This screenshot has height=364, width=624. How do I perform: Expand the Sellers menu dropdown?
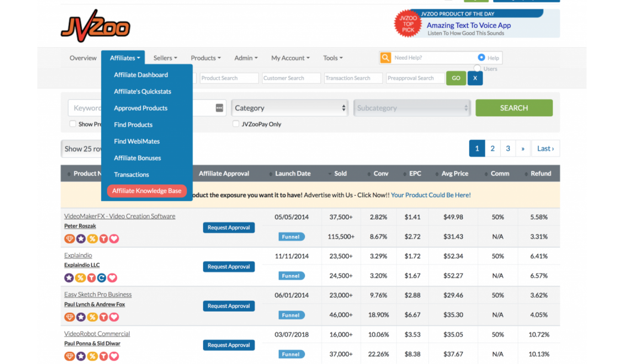[165, 58]
